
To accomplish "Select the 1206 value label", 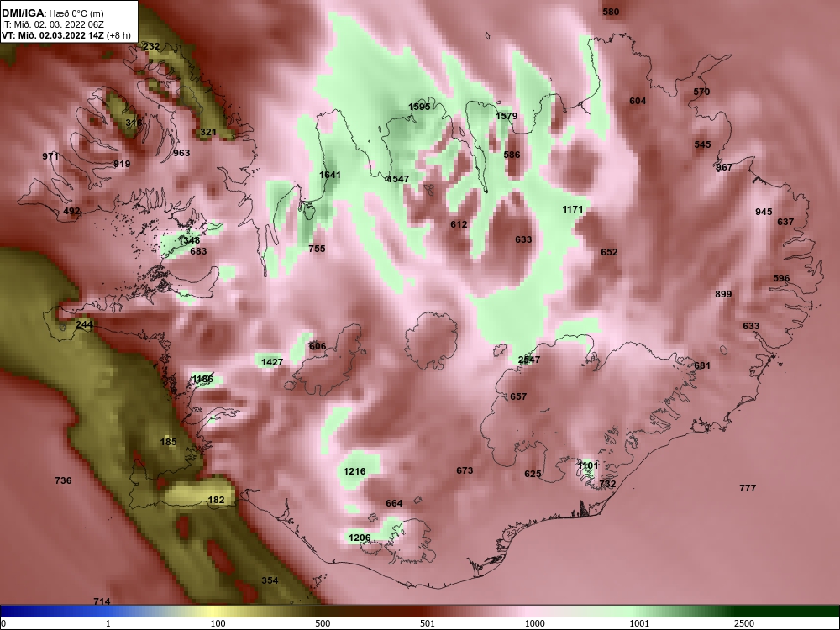I will click(360, 538).
